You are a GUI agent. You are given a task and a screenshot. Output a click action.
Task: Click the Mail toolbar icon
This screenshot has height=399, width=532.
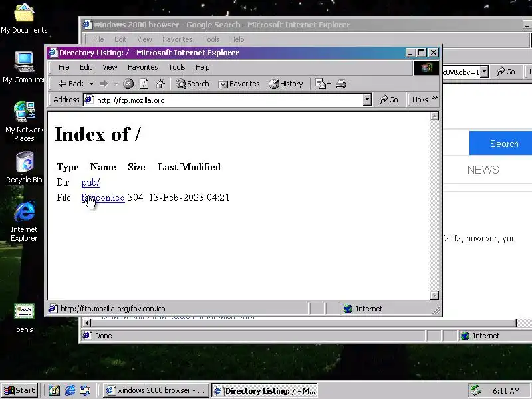321,84
